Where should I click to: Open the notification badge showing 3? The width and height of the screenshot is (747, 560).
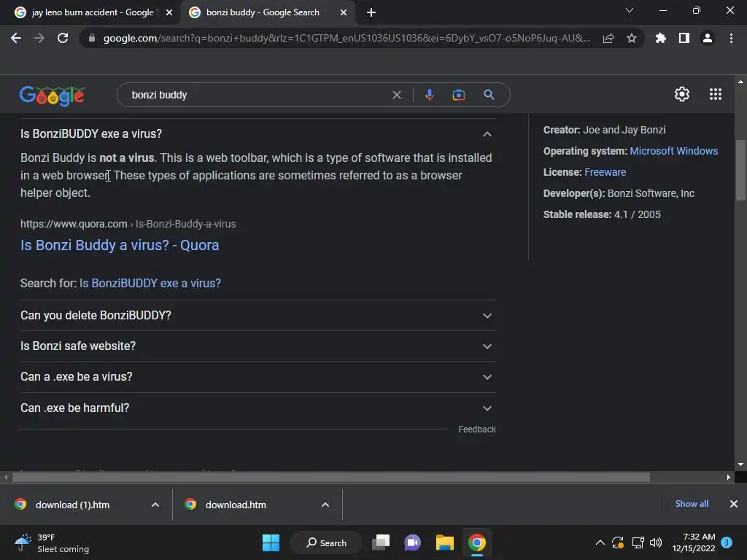click(727, 542)
